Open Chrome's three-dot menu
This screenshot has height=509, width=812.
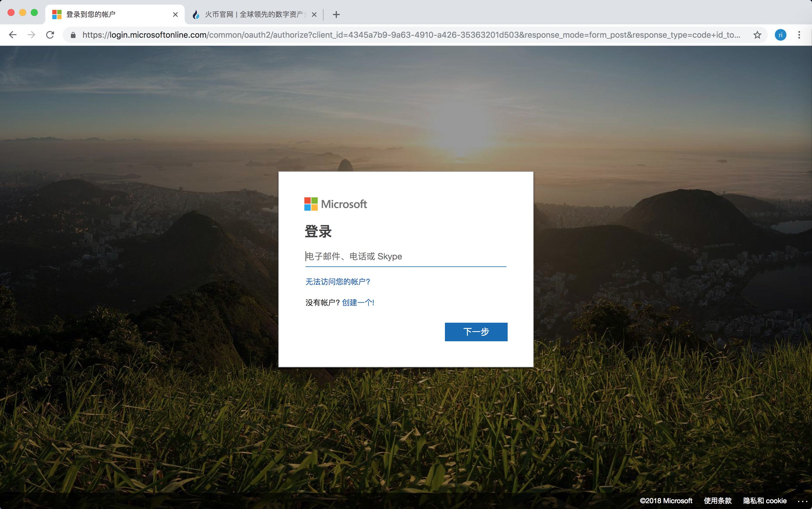coord(799,35)
